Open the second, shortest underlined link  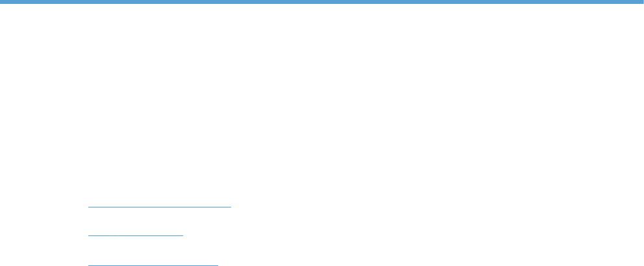click(x=136, y=232)
